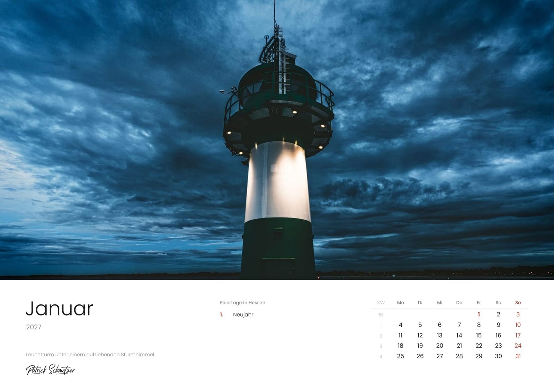Screen dimensions: 554x392
Task: Select Sunday January 3
Action: pyautogui.click(x=518, y=314)
